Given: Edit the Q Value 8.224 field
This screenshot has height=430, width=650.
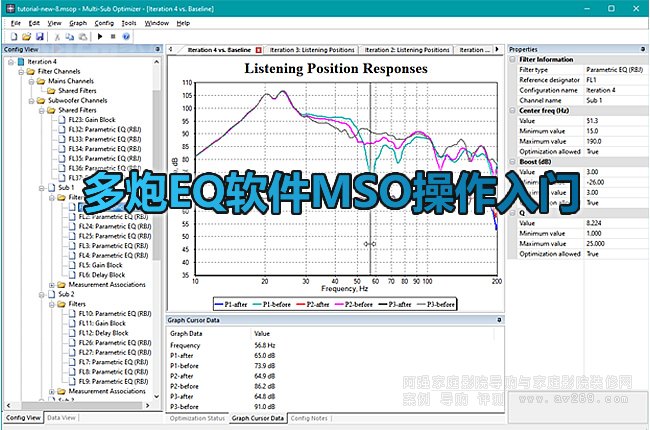Looking at the screenshot, I should coord(615,223).
